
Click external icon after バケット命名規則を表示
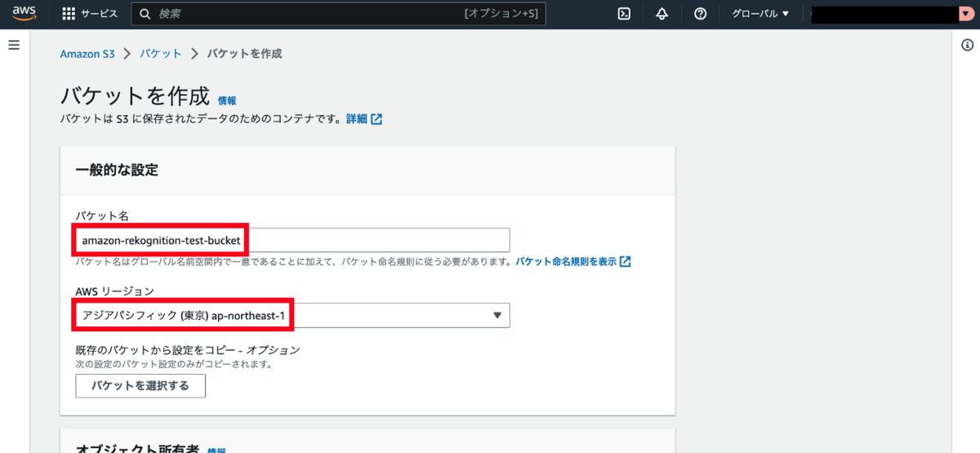click(x=625, y=262)
